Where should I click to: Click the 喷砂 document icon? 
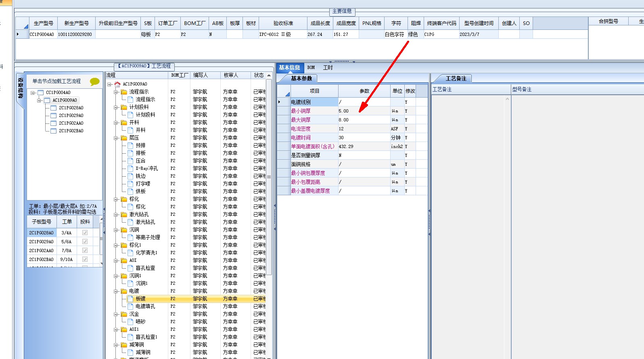point(130,322)
